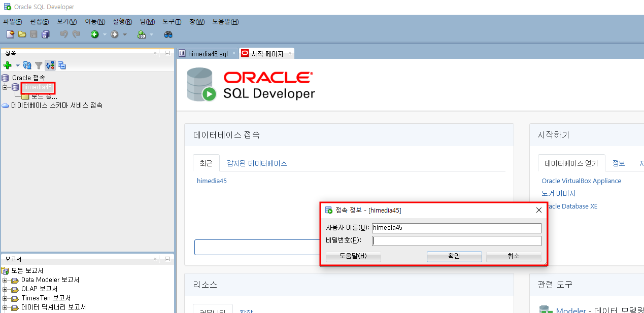Open the 이동(N) menu
Image resolution: width=644 pixels, height=313 pixels.
95,21
